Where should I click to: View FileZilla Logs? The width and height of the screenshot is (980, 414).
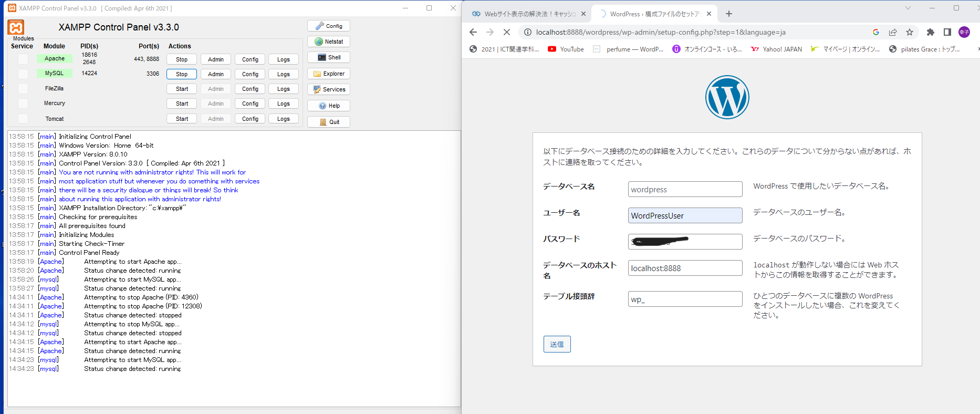pos(284,89)
